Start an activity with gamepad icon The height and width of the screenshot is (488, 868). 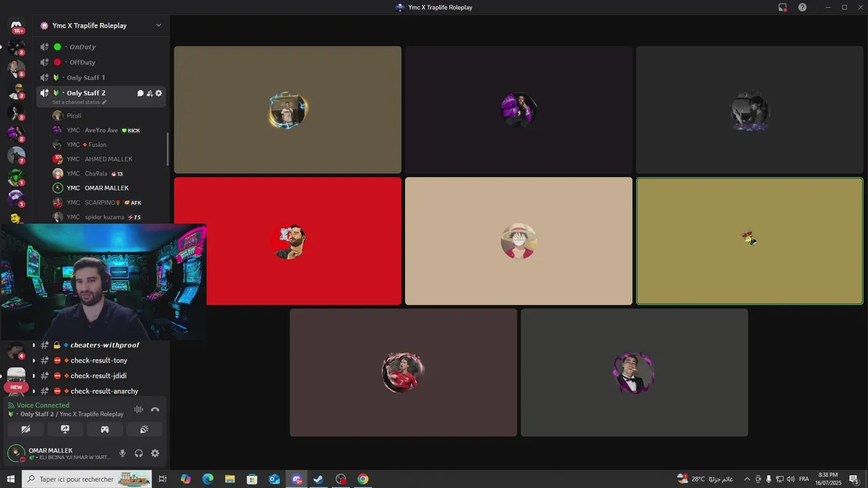104,429
